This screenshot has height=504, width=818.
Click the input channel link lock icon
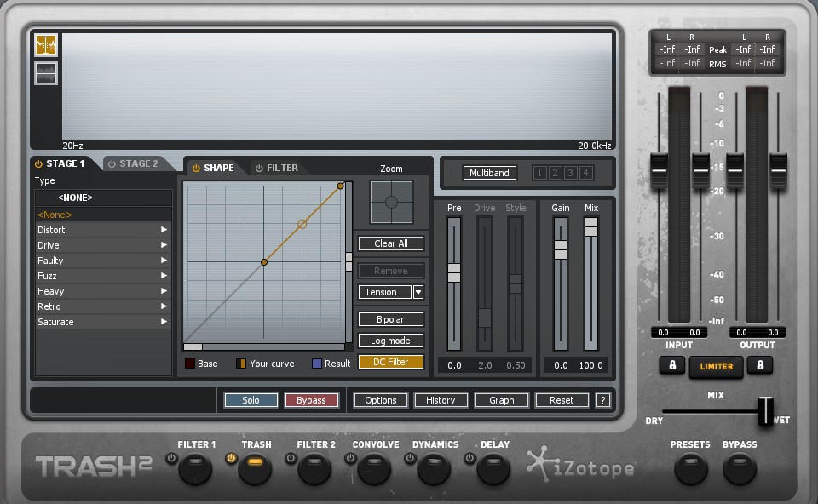pyautogui.click(x=672, y=365)
